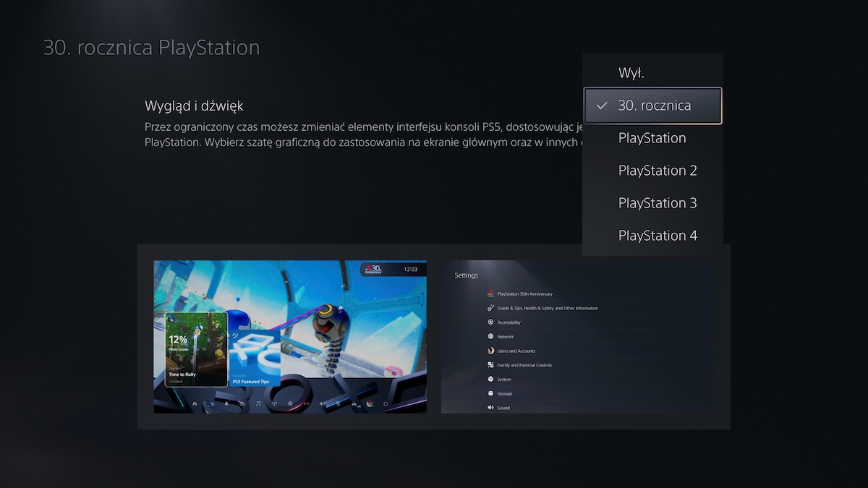Image resolution: width=868 pixels, height=488 pixels.
Task: Select the Users and Accounts icon
Action: point(490,351)
